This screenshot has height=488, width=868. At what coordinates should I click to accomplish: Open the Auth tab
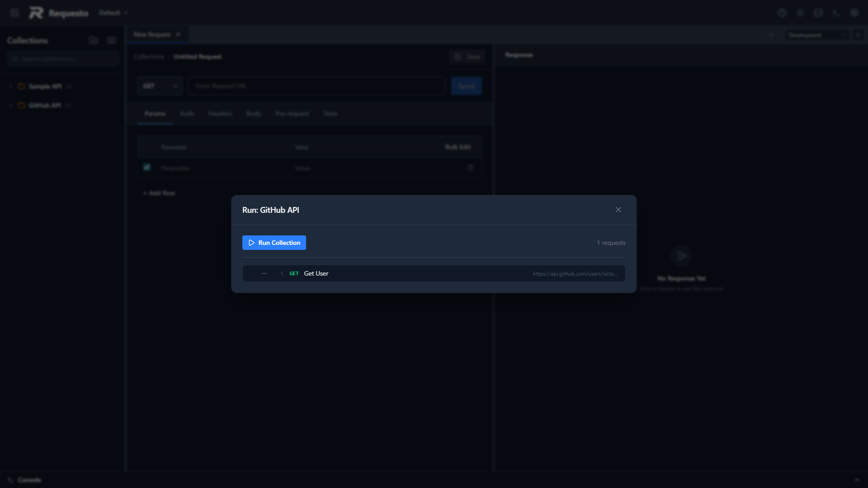tap(187, 113)
